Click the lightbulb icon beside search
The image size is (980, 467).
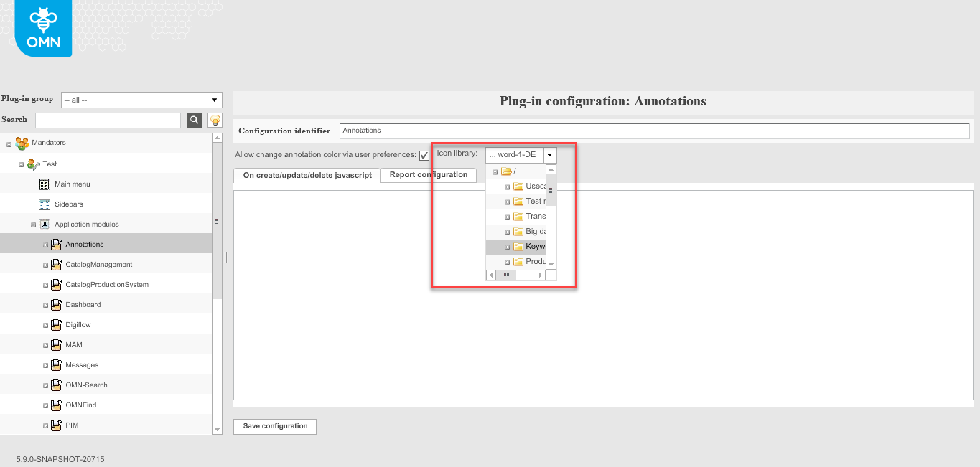tap(215, 120)
